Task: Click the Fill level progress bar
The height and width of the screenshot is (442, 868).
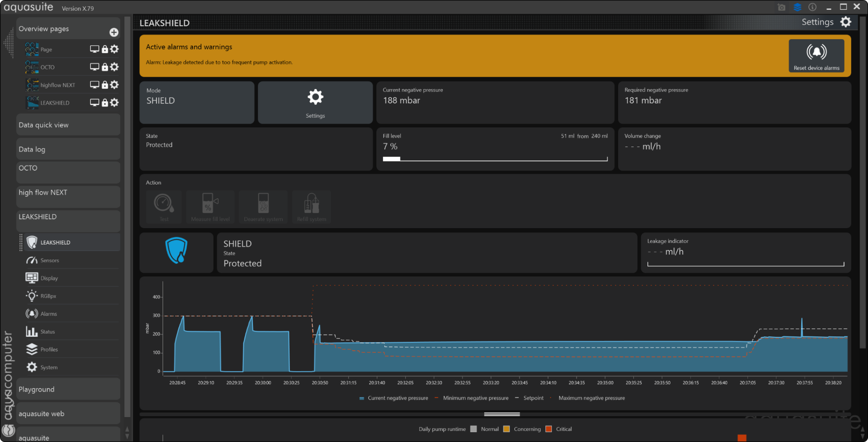Action: (495, 159)
